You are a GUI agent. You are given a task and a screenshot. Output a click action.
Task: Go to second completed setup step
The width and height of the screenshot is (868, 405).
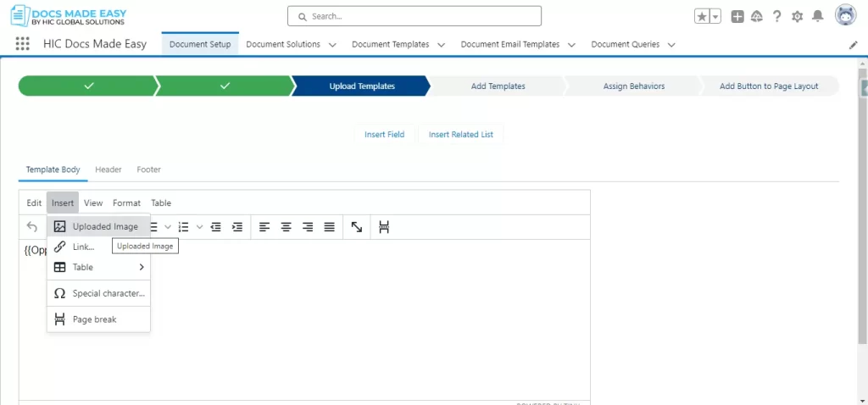[x=224, y=86]
